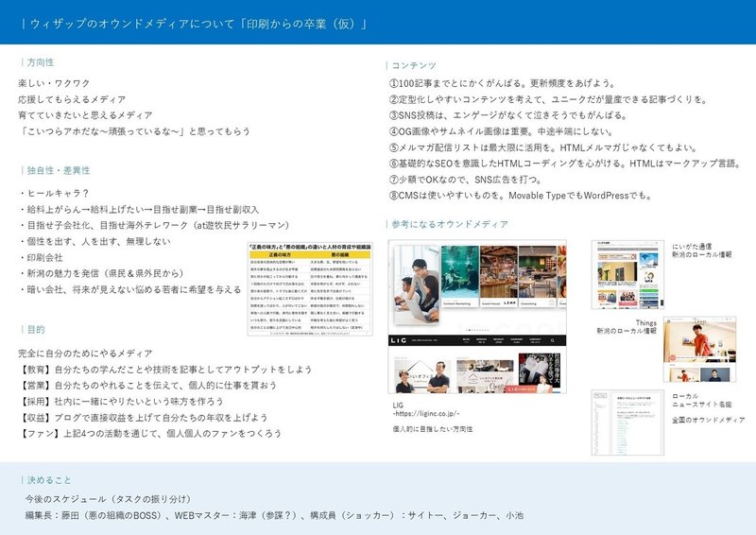Click the bullet 新潟の魅力を発信
Viewport: 756px width, 535px height.
point(102,273)
